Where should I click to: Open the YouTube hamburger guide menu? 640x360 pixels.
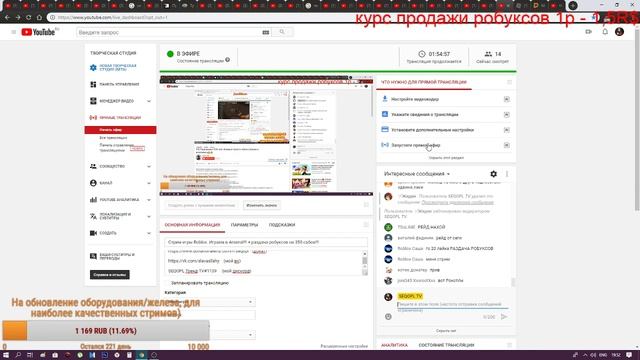click(13, 32)
